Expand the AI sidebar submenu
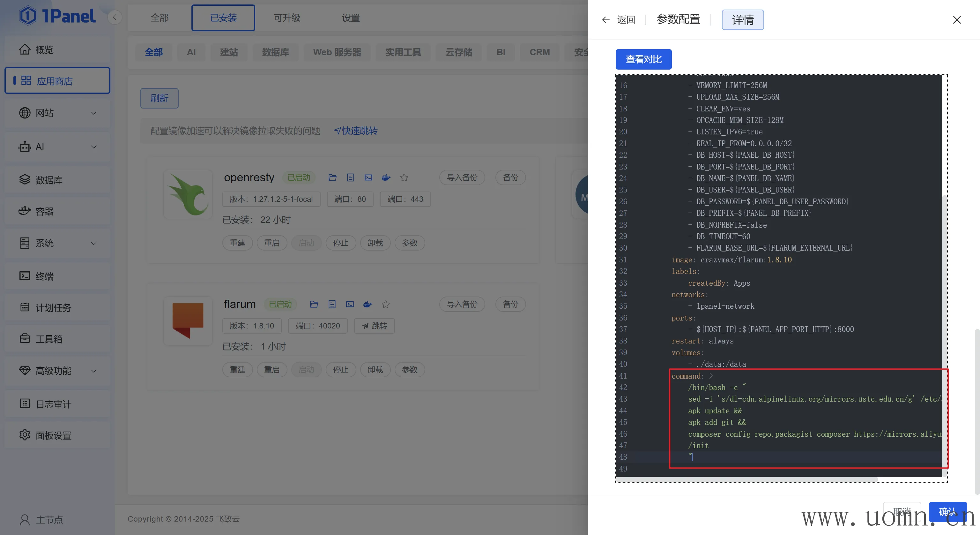This screenshot has height=535, width=980. pyautogui.click(x=57, y=147)
